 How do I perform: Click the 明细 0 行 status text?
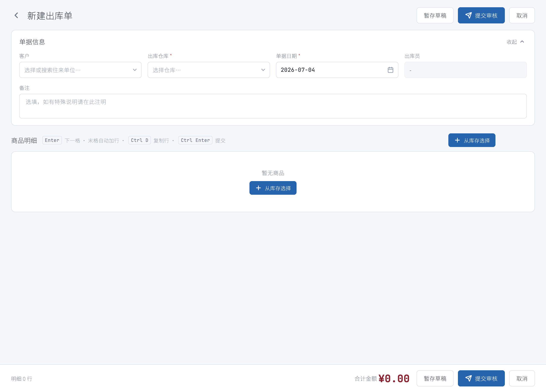point(22,379)
